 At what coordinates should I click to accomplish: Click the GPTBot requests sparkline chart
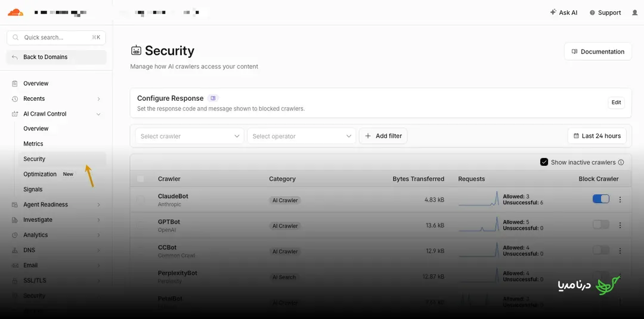[479, 224]
